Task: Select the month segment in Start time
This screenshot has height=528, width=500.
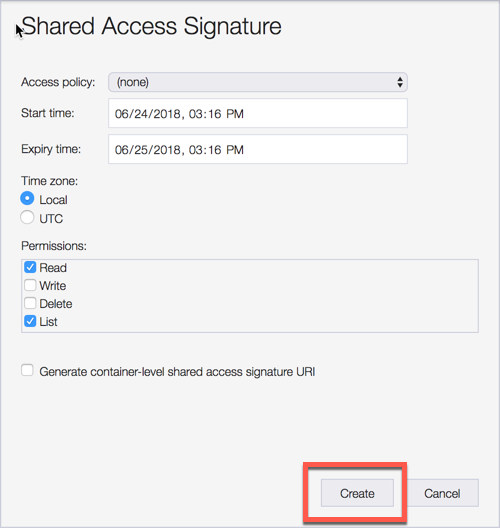Action: click(x=121, y=114)
